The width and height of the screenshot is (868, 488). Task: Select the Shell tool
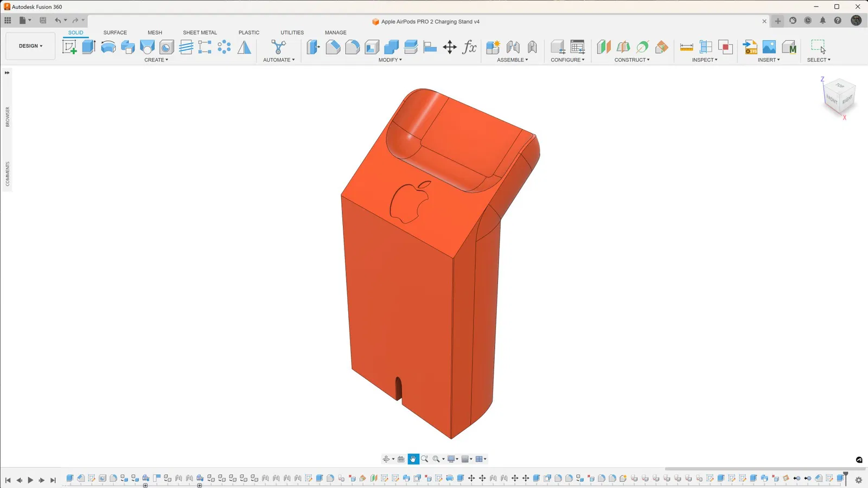pos(372,47)
